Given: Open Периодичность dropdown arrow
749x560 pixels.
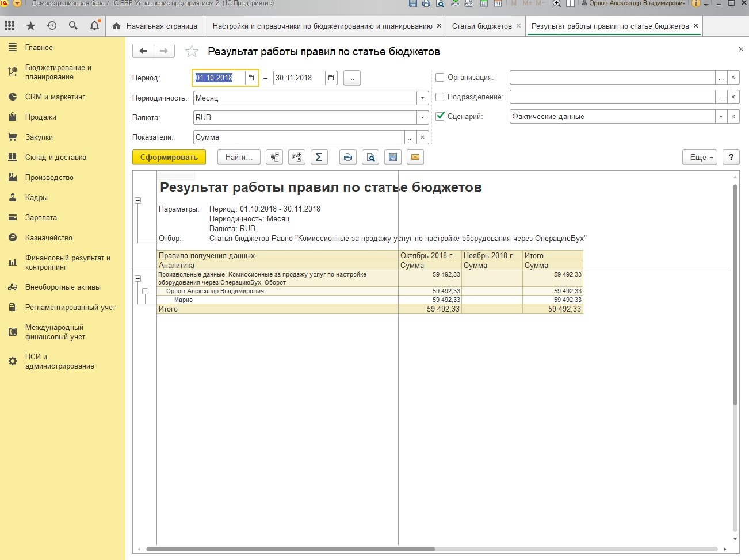Looking at the screenshot, I should click(x=423, y=98).
